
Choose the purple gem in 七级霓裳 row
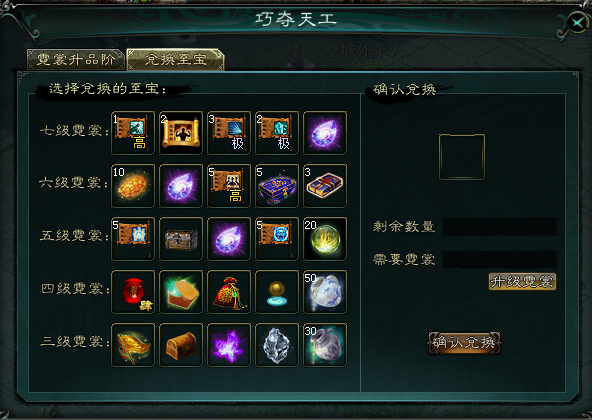pyautogui.click(x=325, y=133)
